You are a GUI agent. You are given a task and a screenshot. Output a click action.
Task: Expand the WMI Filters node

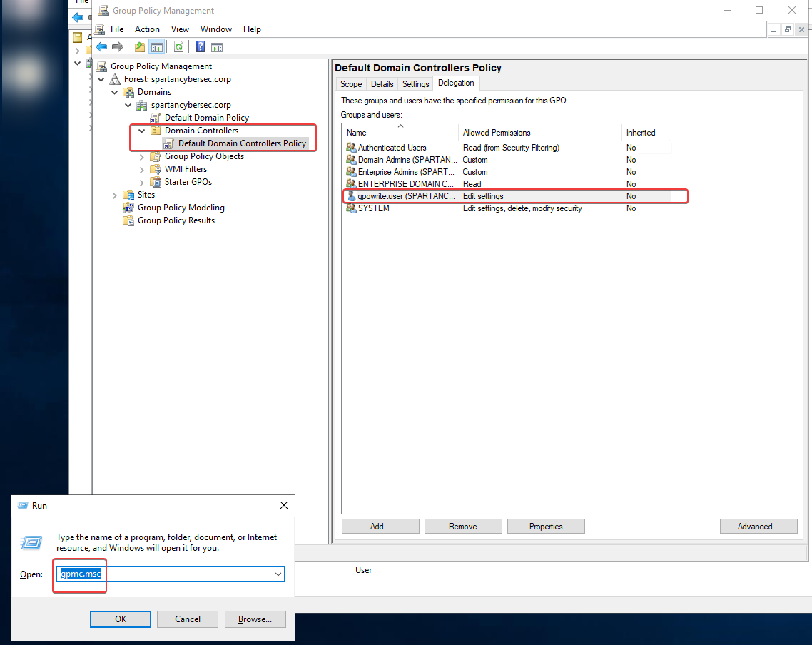click(x=142, y=169)
